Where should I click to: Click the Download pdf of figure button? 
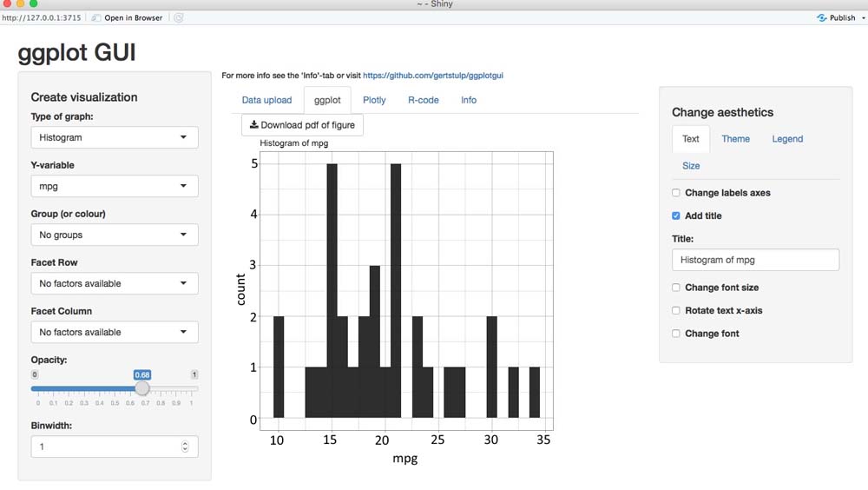[x=302, y=125]
